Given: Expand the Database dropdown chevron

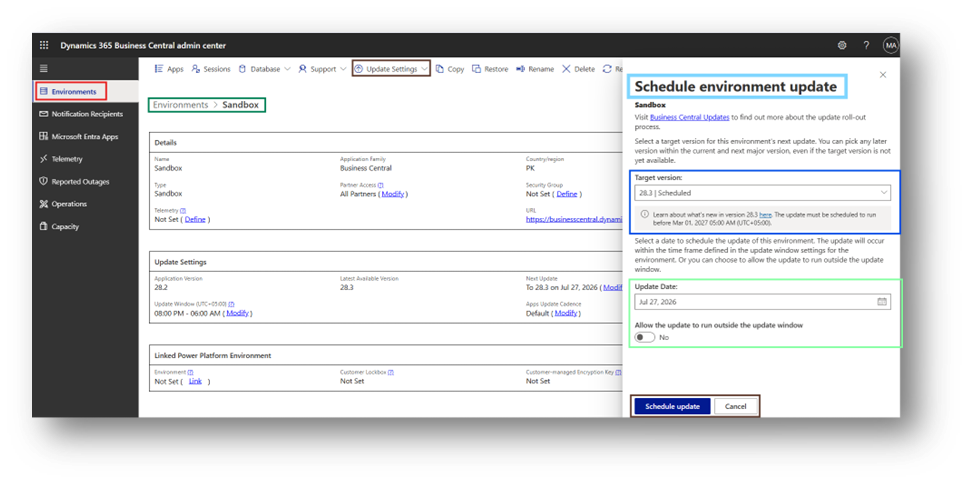Looking at the screenshot, I should [x=287, y=69].
